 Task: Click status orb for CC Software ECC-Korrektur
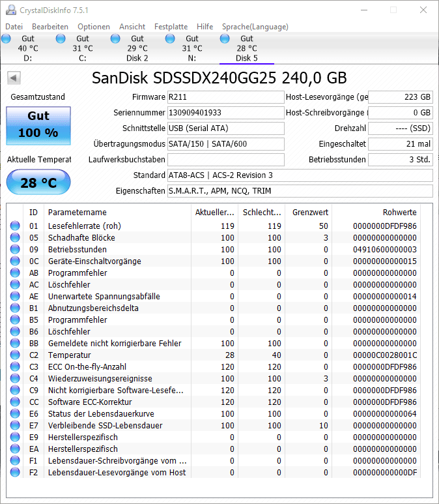(15, 402)
